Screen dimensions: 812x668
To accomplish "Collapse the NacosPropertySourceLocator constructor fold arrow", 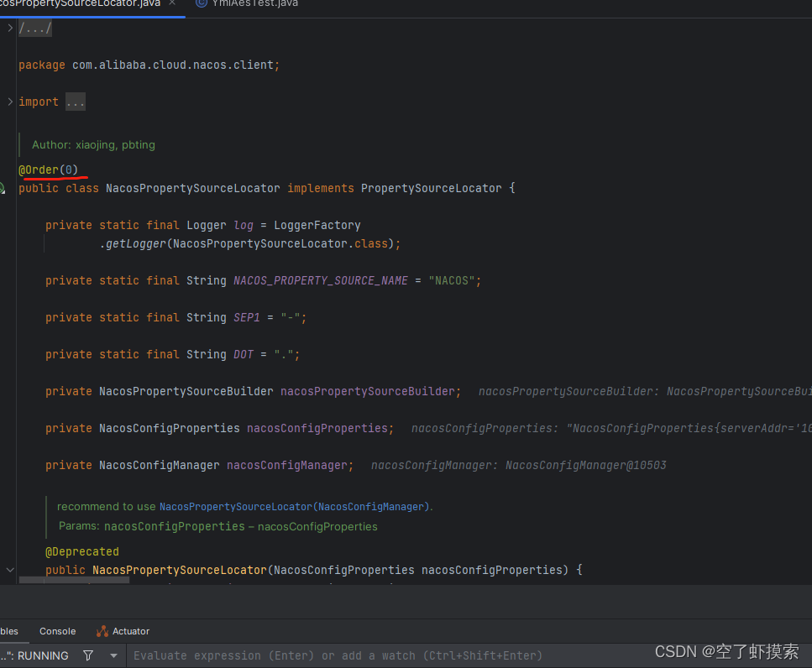I will coord(10,570).
